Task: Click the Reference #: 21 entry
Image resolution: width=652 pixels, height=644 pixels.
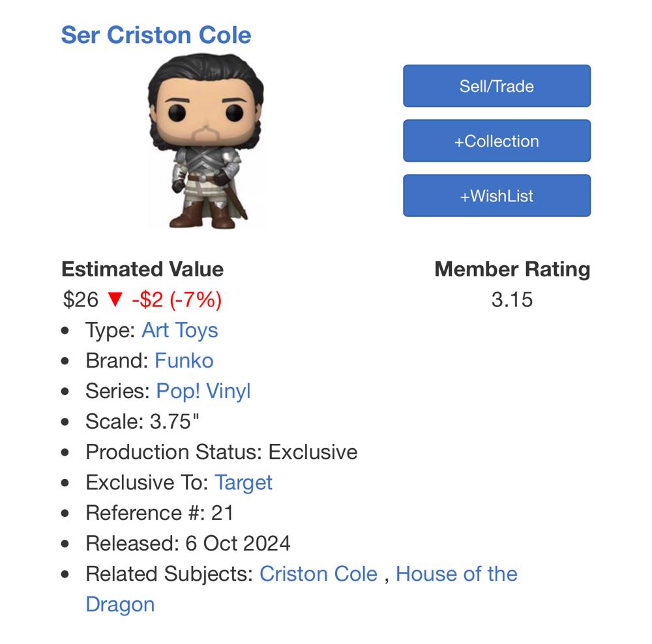Action: (x=160, y=513)
